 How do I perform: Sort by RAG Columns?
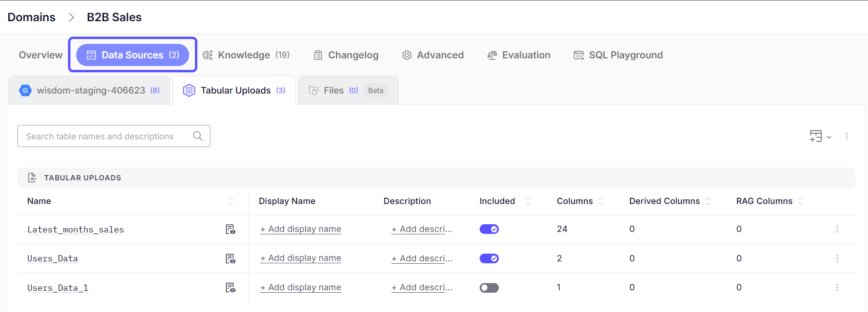click(x=801, y=201)
